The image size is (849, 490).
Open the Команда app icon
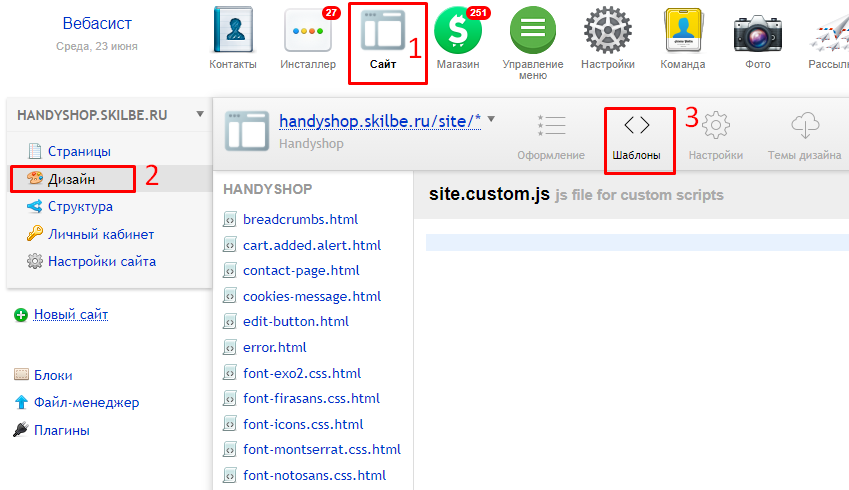[683, 32]
